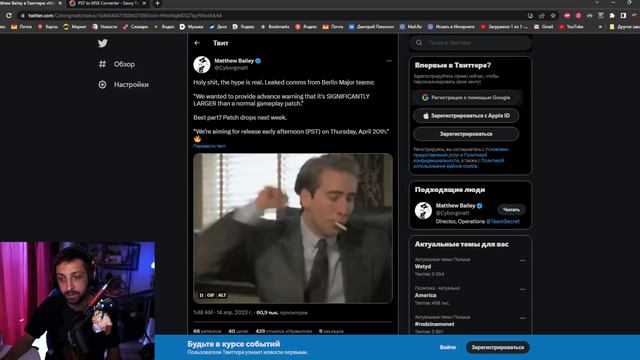
Task: Click the tweet's view count text
Action: [x=282, y=313]
